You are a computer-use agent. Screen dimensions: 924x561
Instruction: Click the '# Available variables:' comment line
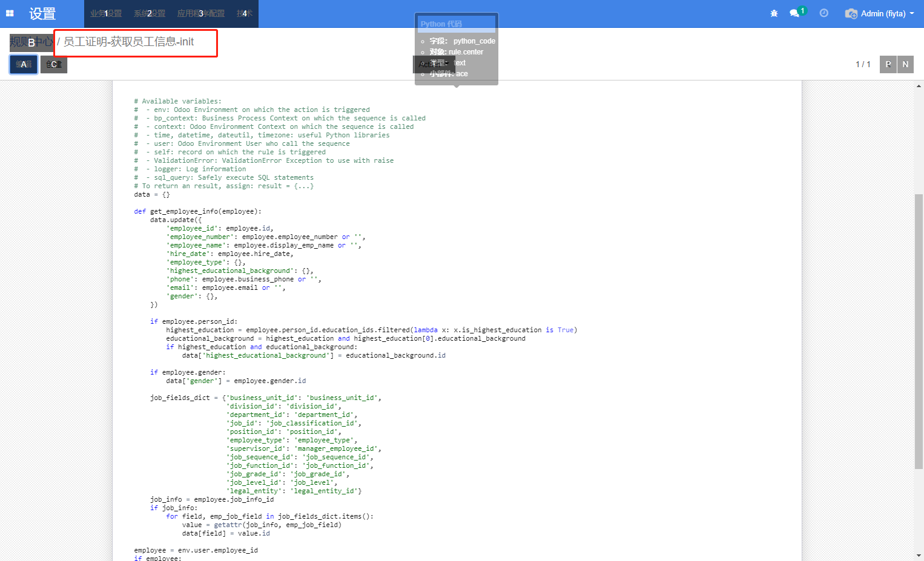click(178, 101)
